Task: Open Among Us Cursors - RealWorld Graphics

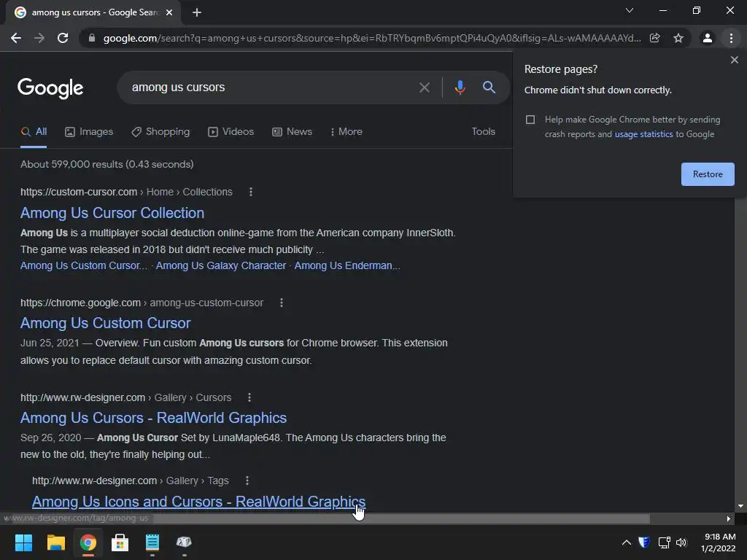Action: (153, 418)
